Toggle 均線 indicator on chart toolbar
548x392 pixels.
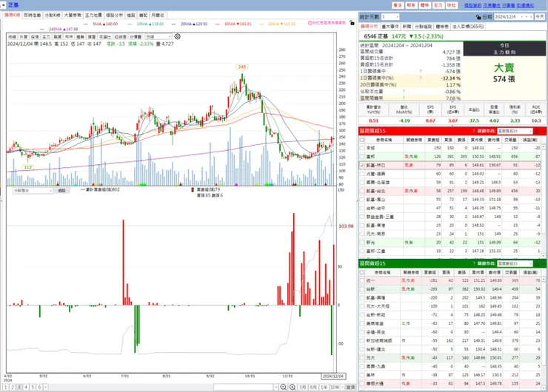pyautogui.click(x=13, y=37)
